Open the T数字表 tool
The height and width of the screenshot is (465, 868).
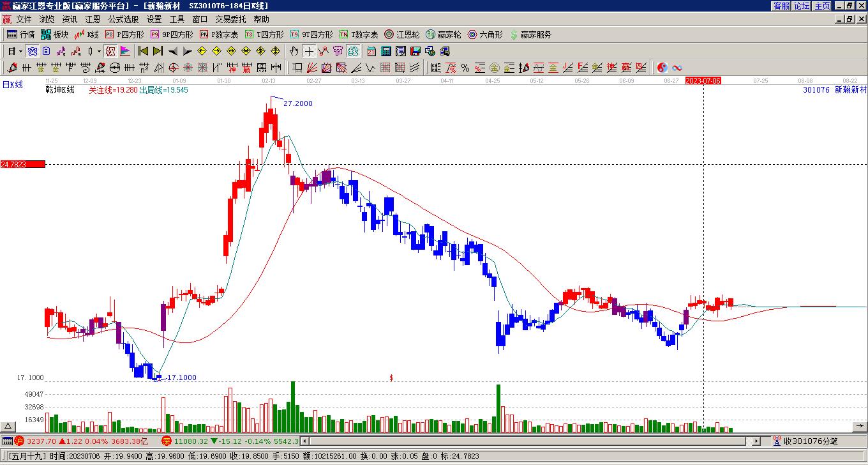(359, 34)
